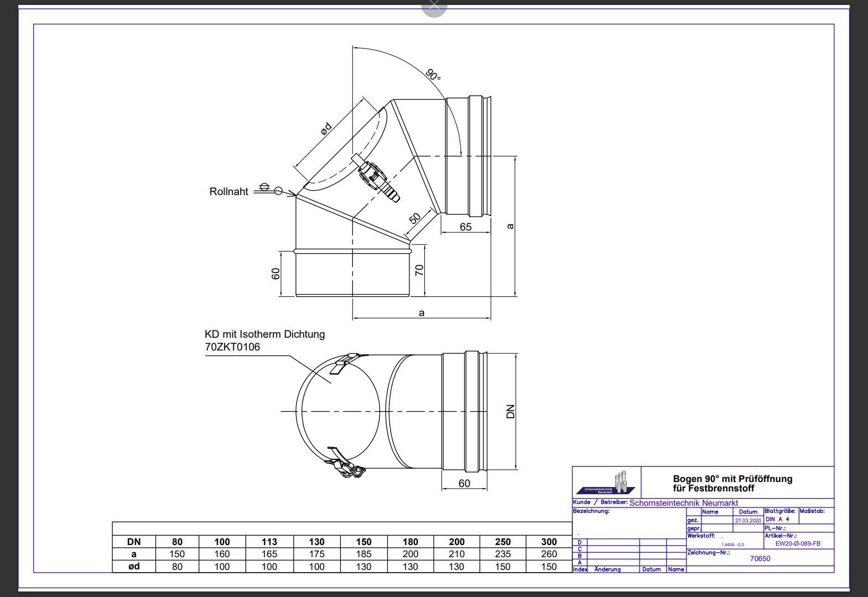
Task: Click article number EW20-Ø-089-FB
Action: (x=797, y=543)
